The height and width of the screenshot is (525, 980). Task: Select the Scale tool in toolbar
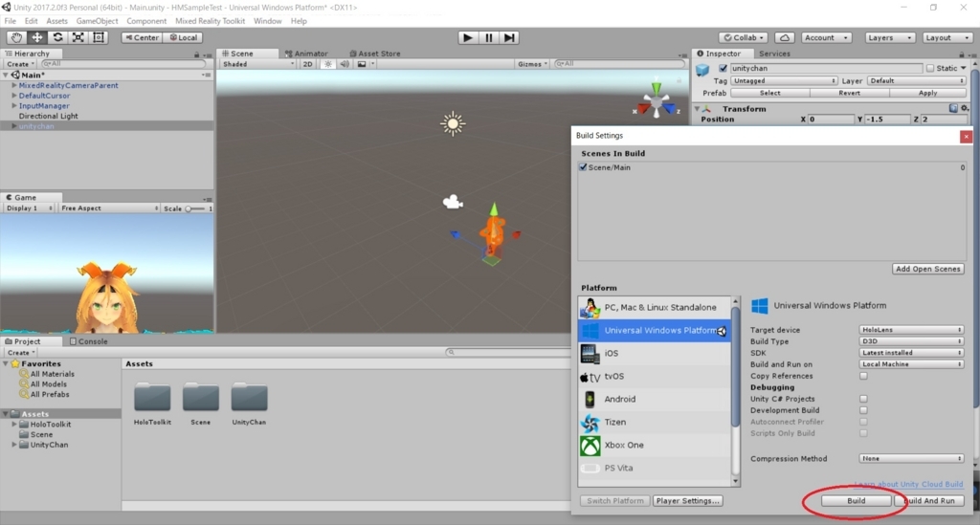pos(78,37)
